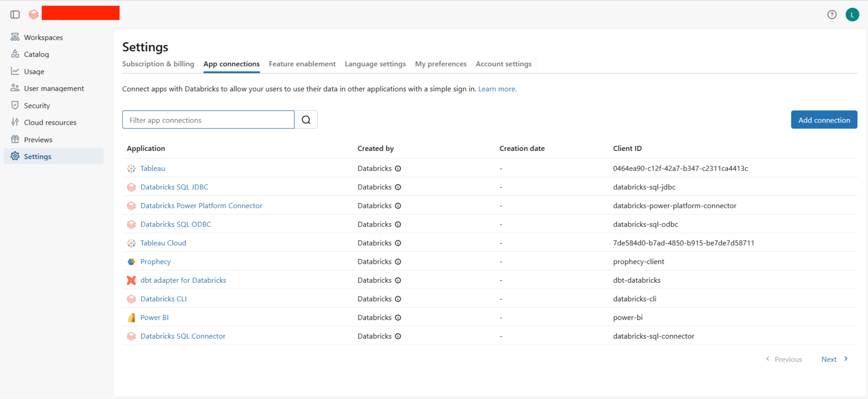Click info icon in Databricks CLI row
Image resolution: width=868 pixels, height=399 pixels.
pos(398,299)
